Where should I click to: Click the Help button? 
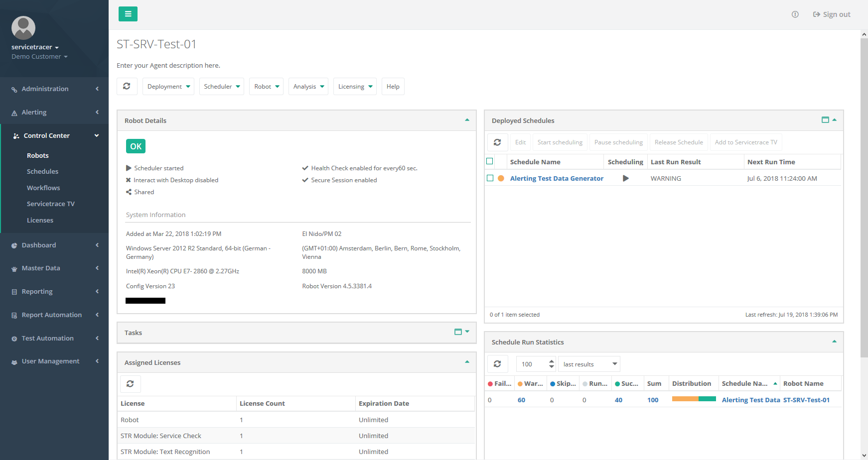pos(393,86)
